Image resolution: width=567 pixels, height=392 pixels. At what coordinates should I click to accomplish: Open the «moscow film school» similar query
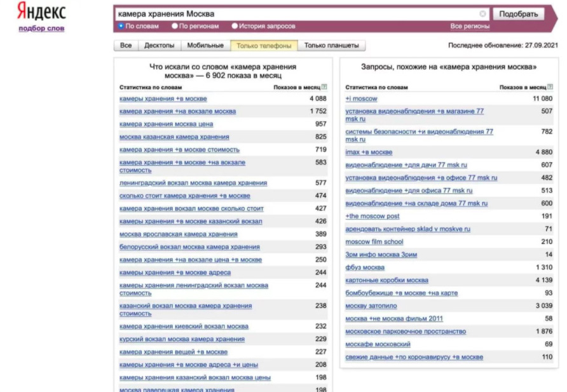point(374,241)
